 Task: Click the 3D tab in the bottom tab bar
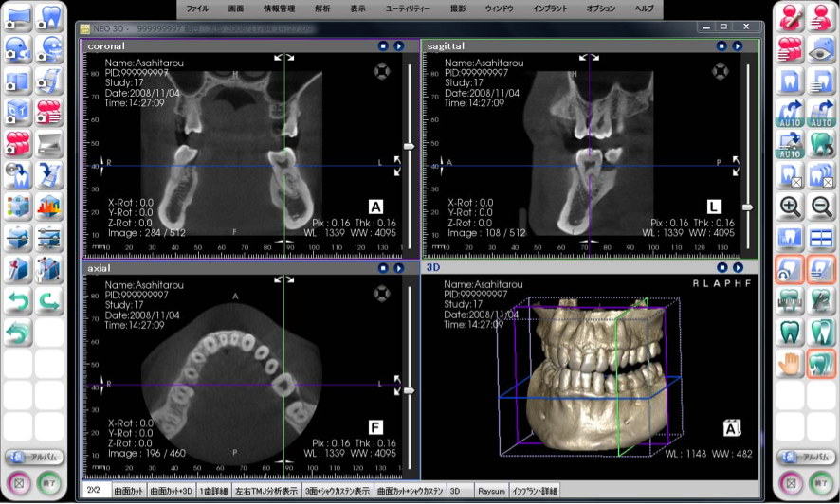461,491
